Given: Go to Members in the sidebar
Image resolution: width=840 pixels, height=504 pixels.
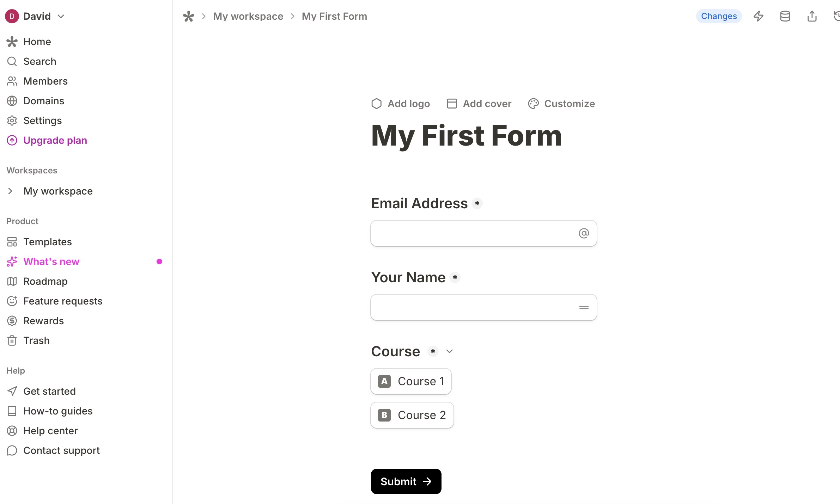Looking at the screenshot, I should [45, 81].
